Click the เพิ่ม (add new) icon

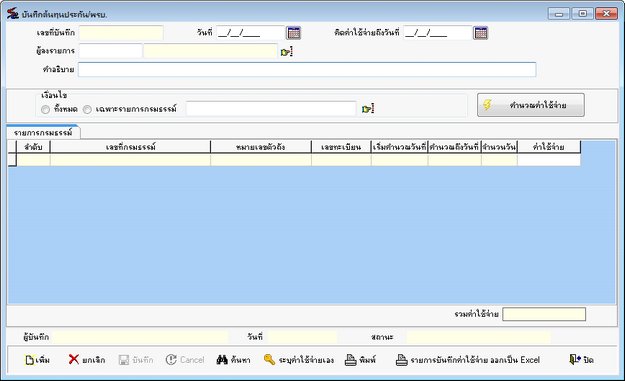click(30, 360)
